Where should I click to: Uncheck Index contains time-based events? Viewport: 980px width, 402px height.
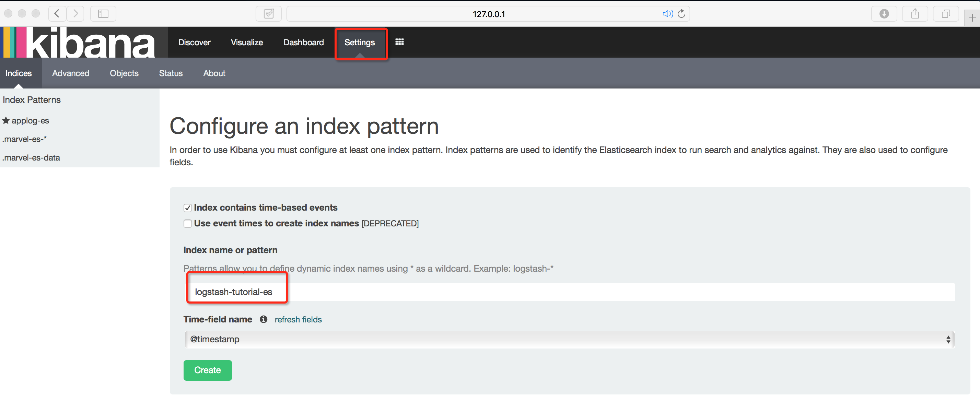tap(188, 208)
